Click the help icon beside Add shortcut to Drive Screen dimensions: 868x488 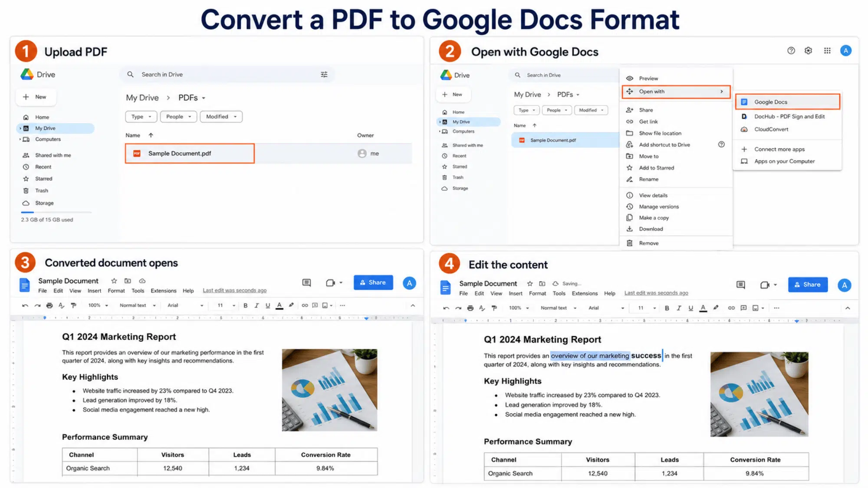point(721,144)
